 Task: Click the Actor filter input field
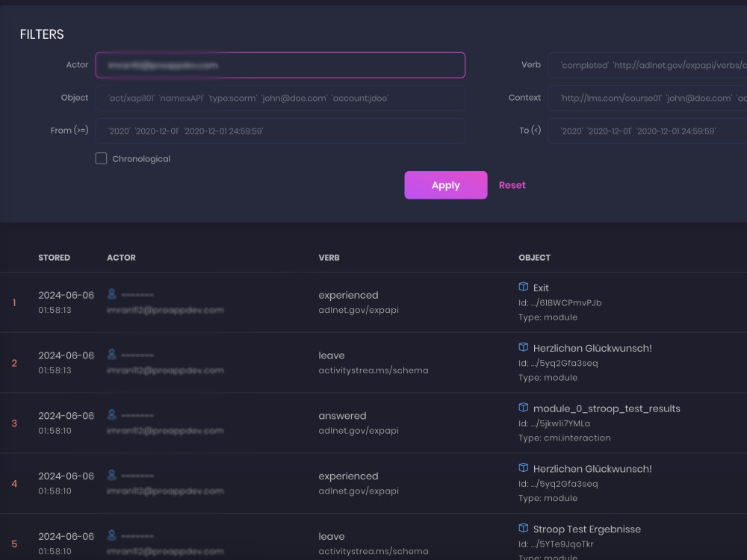click(280, 65)
